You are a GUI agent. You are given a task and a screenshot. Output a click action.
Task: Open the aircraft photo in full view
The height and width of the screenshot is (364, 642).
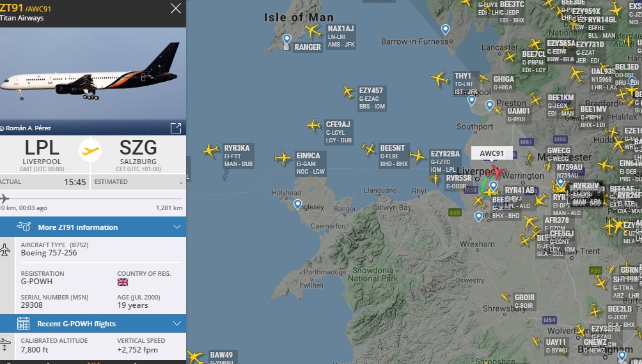[x=176, y=128]
